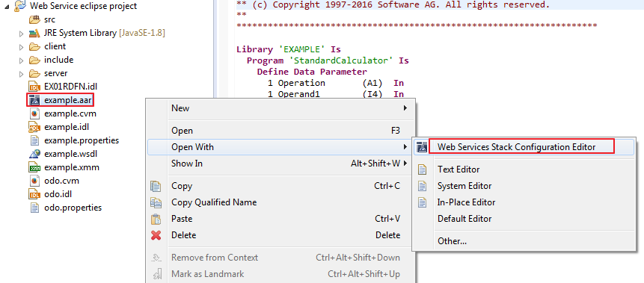
Task: Choose Copy Qualified Name menu entry
Action: [280, 202]
